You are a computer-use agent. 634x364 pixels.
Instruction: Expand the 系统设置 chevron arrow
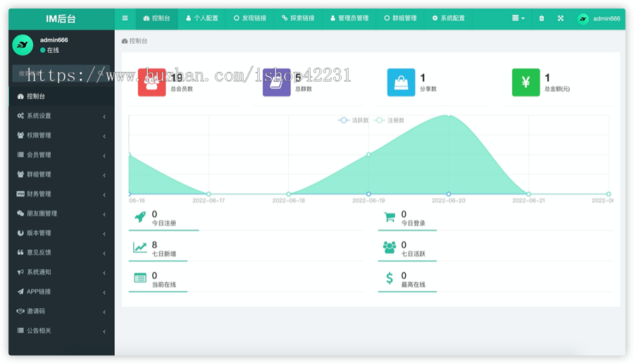[x=104, y=117]
